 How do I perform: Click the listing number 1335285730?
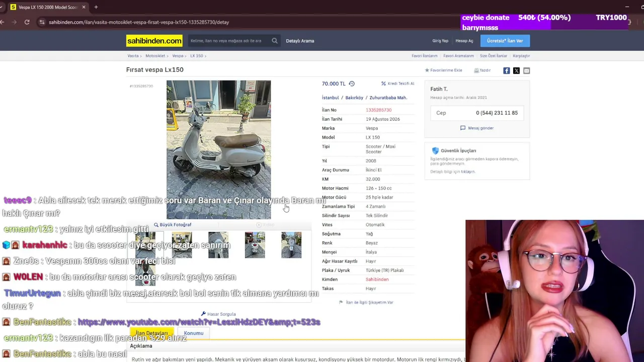tap(378, 110)
